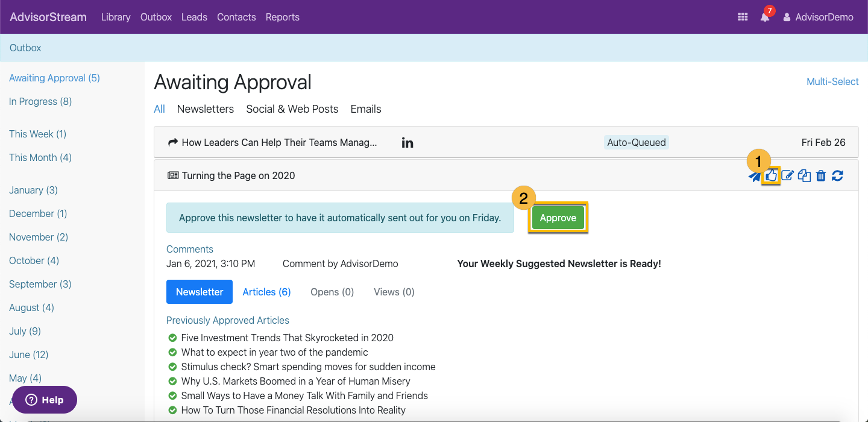
Task: Open the Outbox menu in the navbar
Action: point(156,17)
